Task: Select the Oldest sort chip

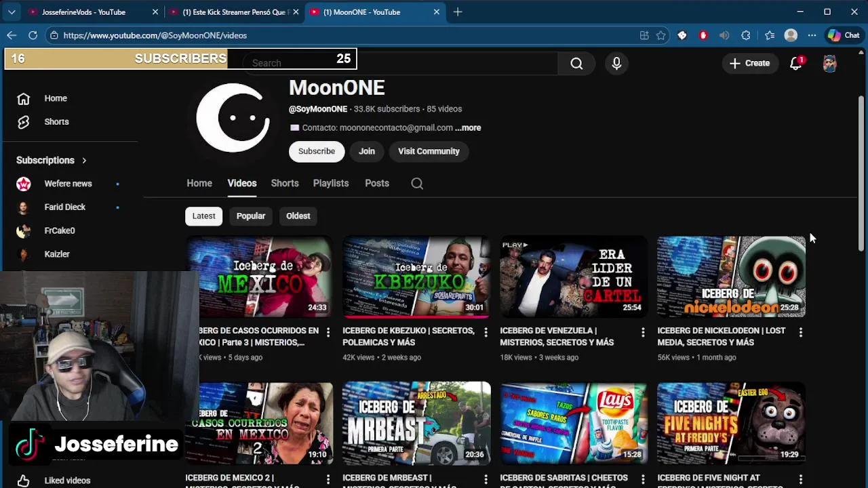Action: tap(298, 216)
